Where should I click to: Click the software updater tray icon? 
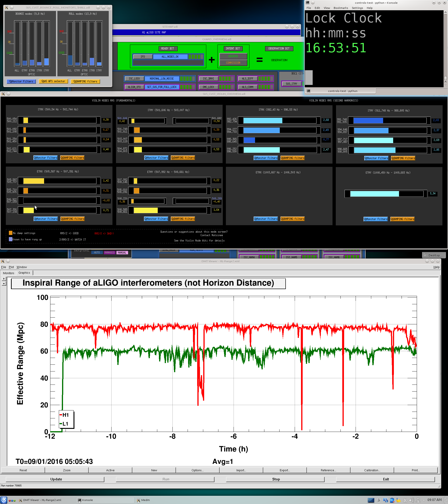[392, 500]
